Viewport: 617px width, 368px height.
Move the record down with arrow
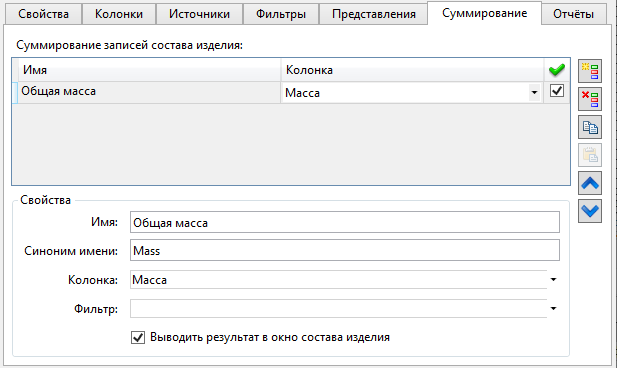click(x=589, y=211)
